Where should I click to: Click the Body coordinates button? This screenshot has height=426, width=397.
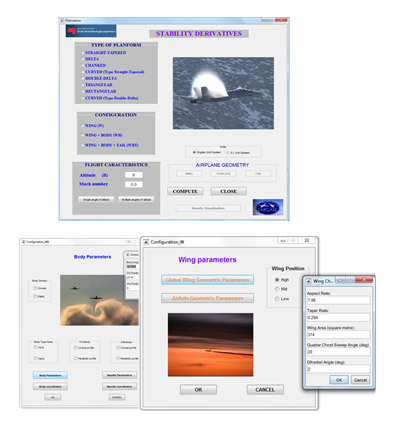[x=50, y=387]
